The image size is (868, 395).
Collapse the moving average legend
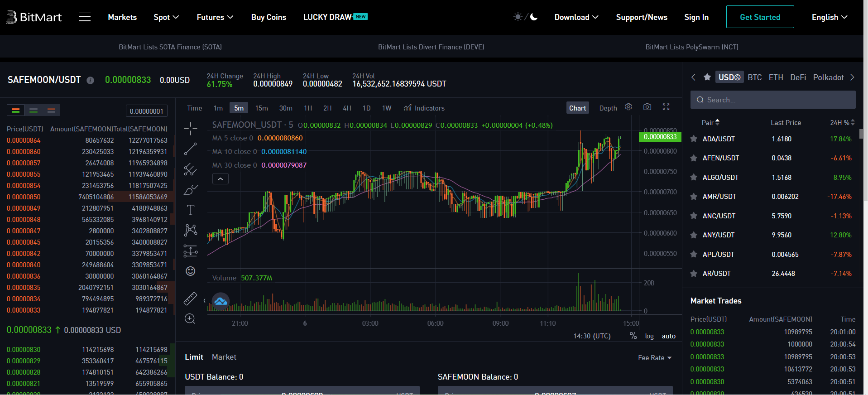[221, 179]
